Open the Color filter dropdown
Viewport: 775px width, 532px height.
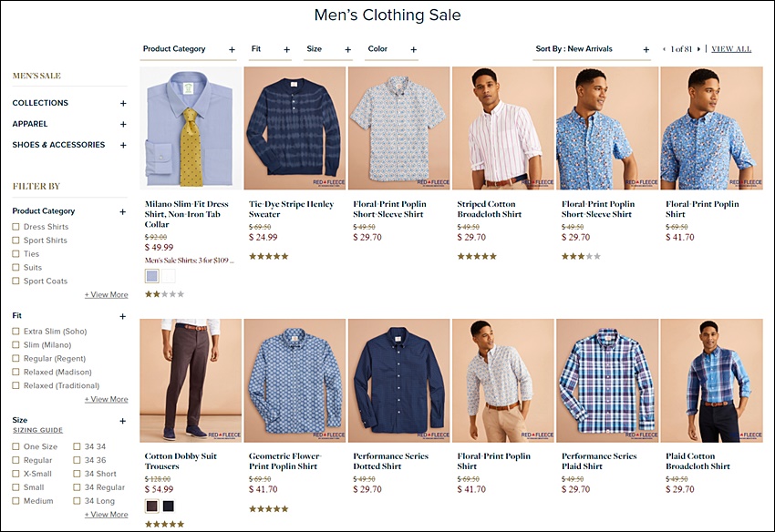[391, 49]
